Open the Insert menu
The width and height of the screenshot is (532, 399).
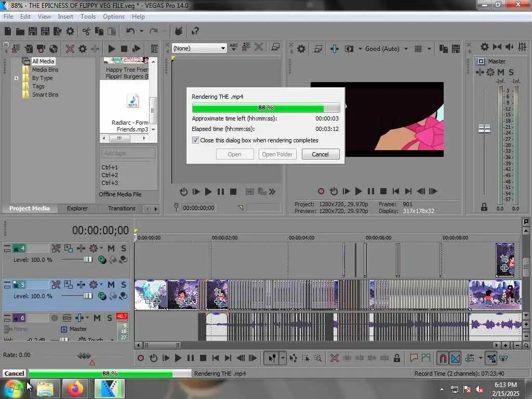tap(65, 17)
